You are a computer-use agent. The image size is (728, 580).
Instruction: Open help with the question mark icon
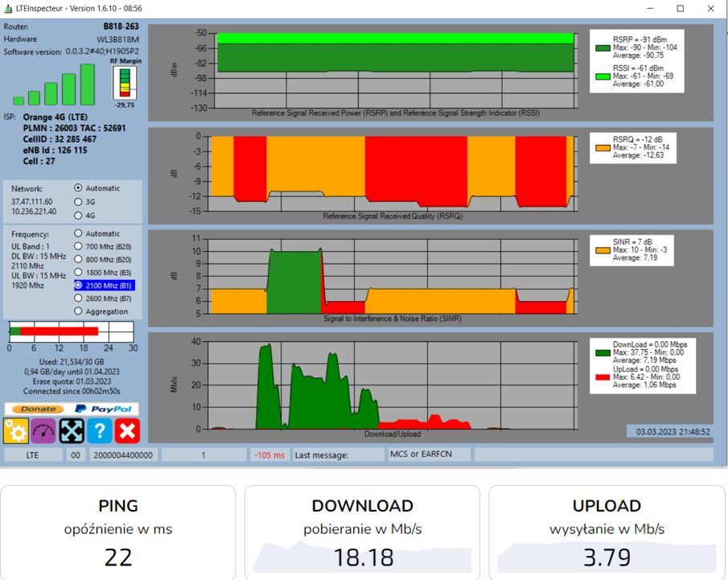[x=100, y=430]
